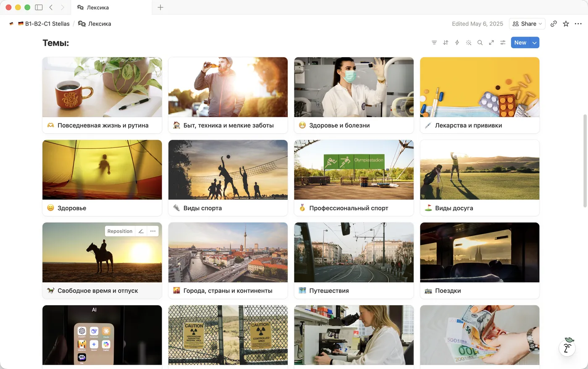Open the Путешествия card
This screenshot has width=588, height=369.
point(354,261)
